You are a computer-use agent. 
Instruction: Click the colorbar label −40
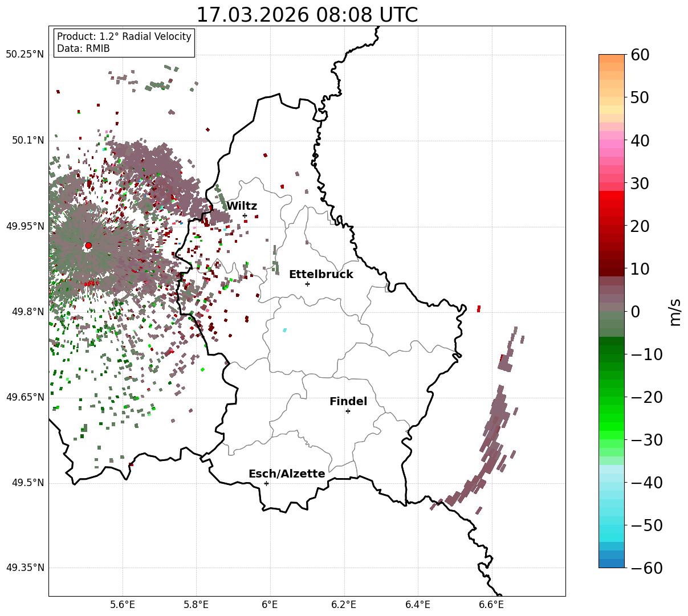(646, 483)
